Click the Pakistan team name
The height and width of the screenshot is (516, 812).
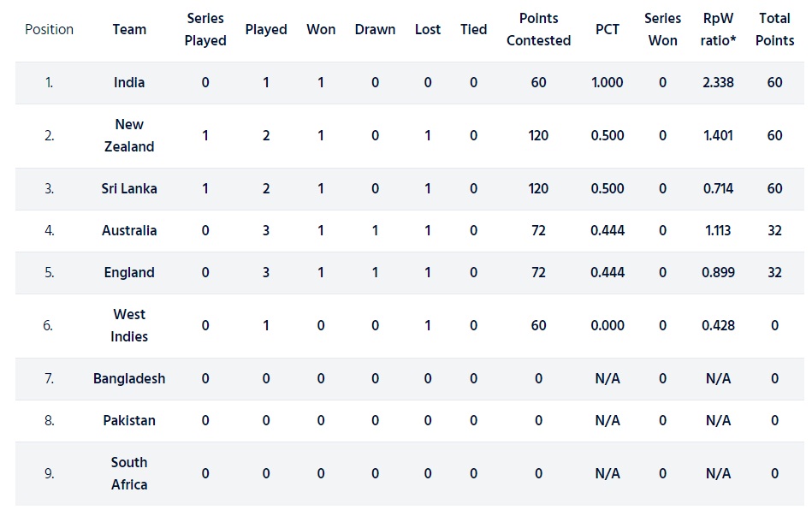point(129,421)
